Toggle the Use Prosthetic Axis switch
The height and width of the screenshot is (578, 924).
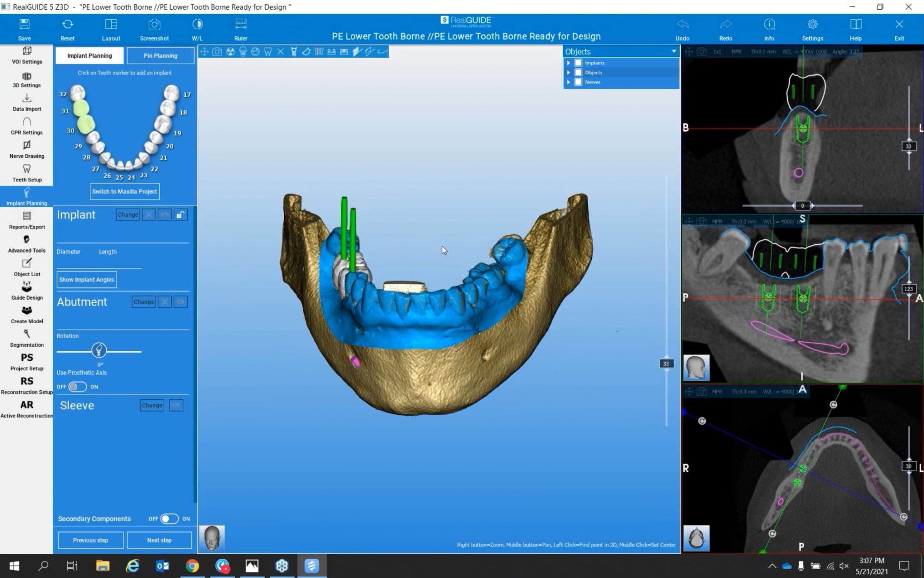pos(77,387)
